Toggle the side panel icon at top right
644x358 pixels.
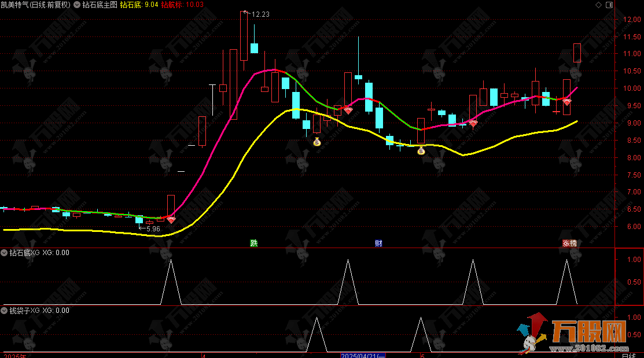609,5
